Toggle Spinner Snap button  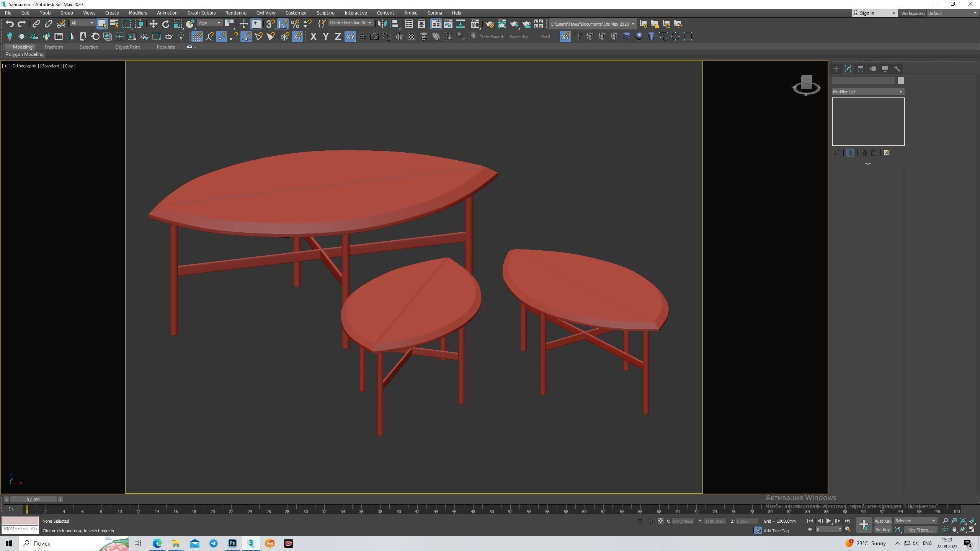tap(307, 24)
